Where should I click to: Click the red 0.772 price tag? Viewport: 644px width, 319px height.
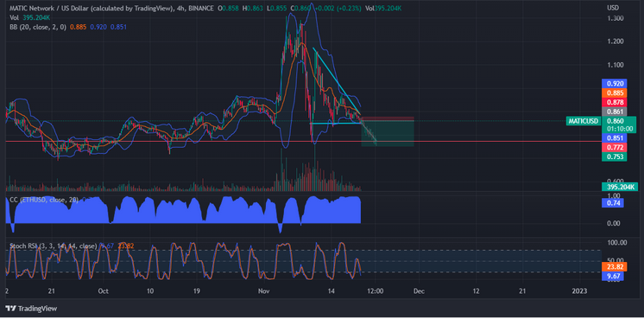(614, 147)
